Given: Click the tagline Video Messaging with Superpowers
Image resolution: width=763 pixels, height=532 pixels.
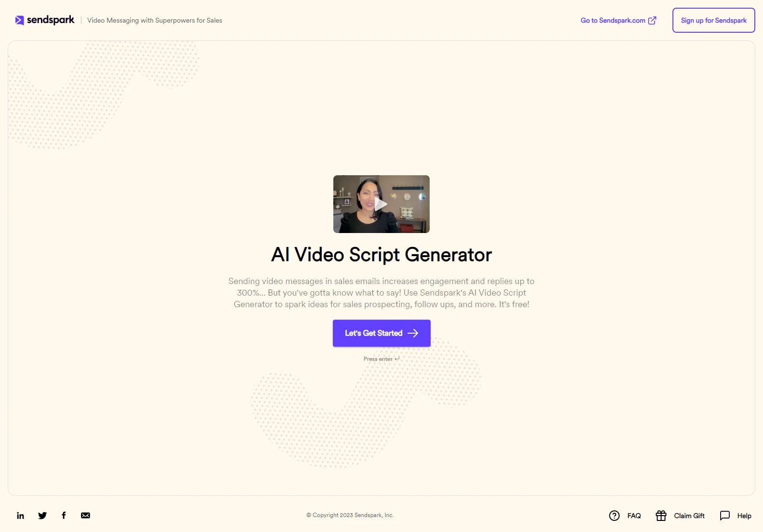Looking at the screenshot, I should (155, 20).
